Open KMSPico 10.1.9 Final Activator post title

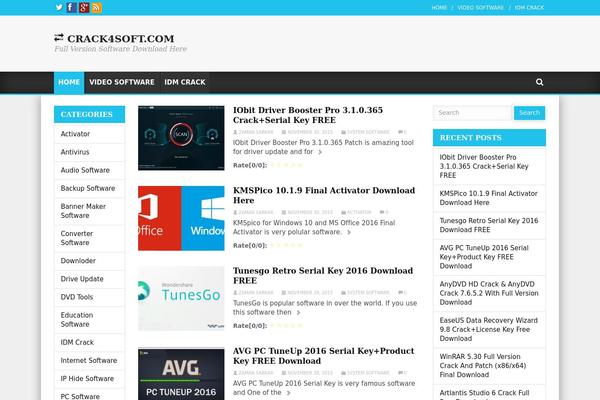[324, 195]
